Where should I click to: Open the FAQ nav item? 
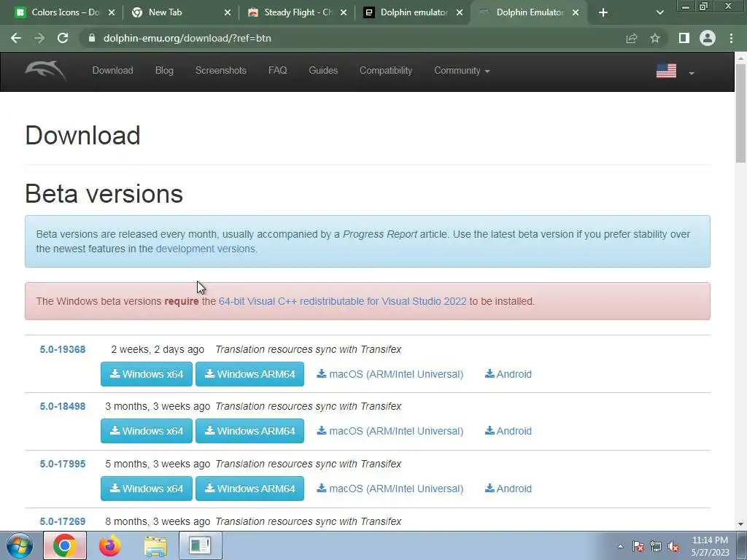pyautogui.click(x=278, y=71)
